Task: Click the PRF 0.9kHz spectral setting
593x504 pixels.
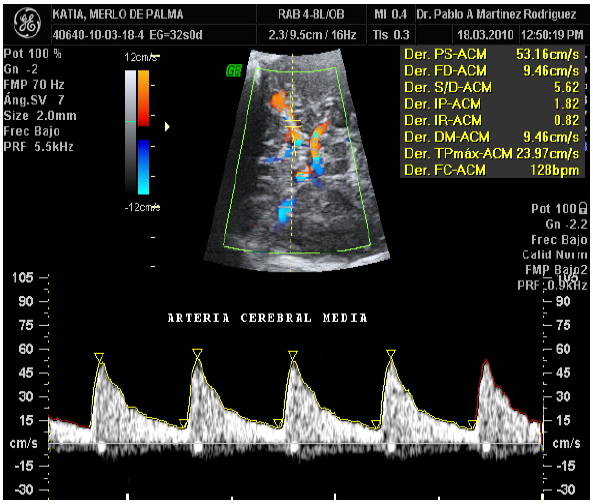Action: point(552,285)
